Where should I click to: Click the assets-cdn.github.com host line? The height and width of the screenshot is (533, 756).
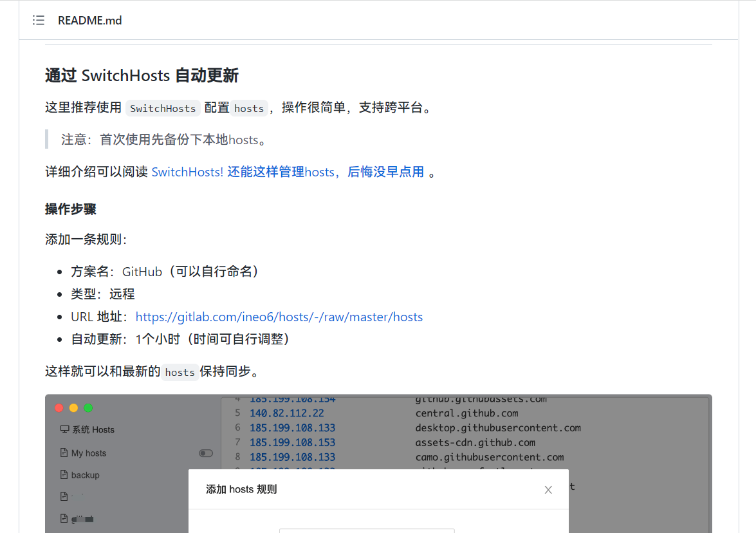(x=475, y=442)
